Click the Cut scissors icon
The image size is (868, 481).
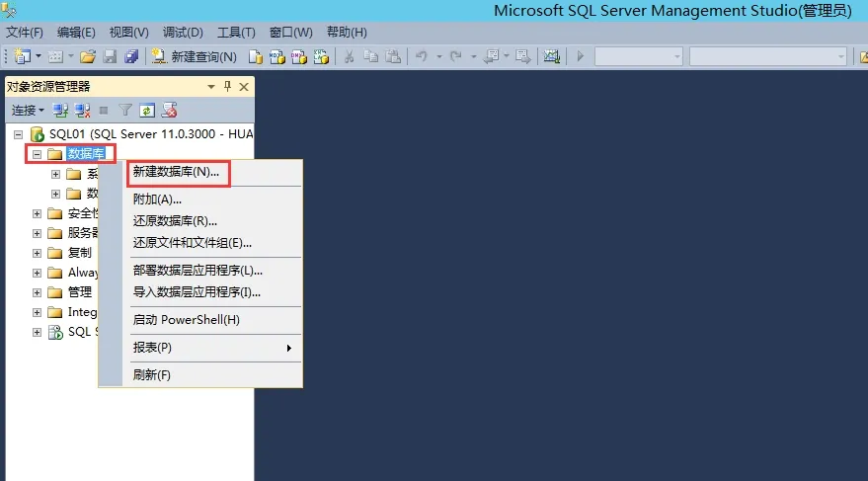[x=350, y=56]
